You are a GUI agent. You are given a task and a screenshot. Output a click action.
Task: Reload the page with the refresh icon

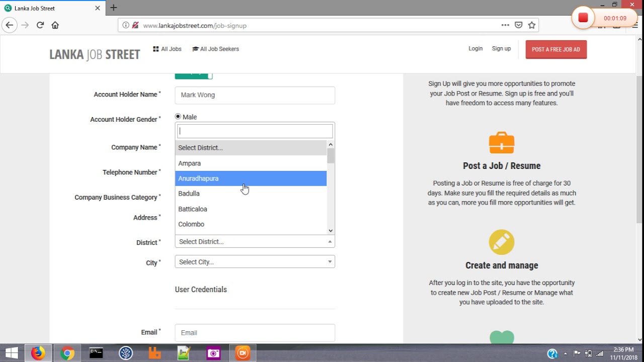pyautogui.click(x=40, y=25)
